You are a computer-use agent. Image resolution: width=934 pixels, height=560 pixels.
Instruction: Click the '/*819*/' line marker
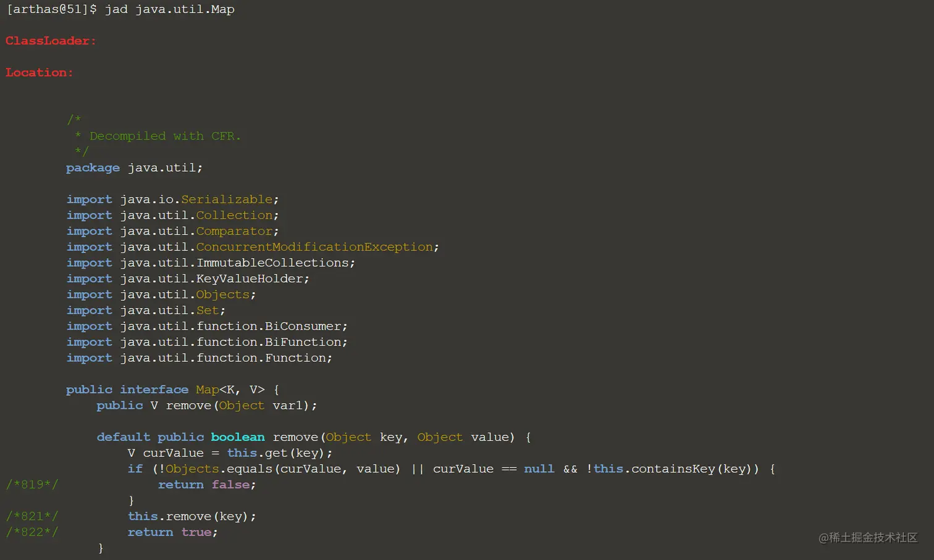[x=32, y=485]
